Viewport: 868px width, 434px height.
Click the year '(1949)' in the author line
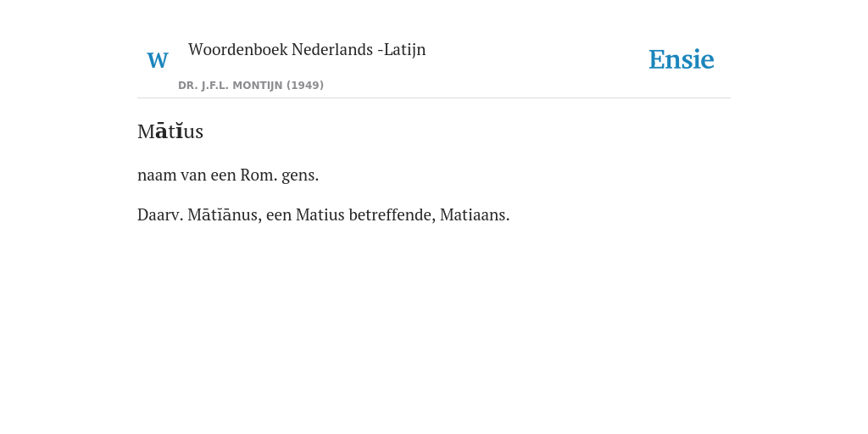point(305,86)
